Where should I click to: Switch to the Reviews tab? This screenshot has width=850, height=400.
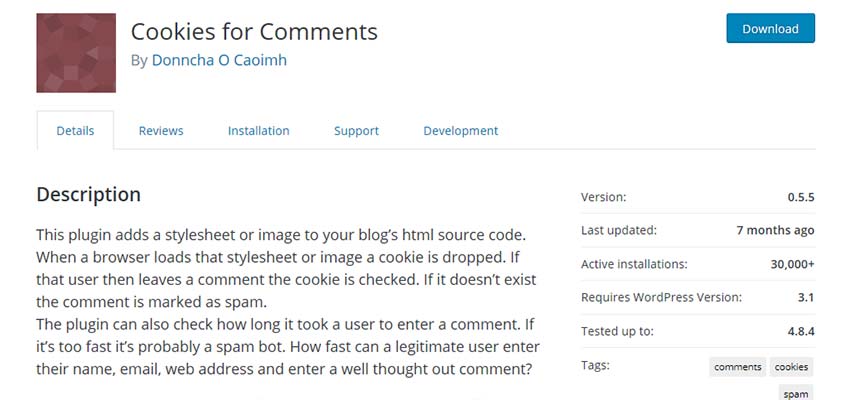[x=161, y=130]
